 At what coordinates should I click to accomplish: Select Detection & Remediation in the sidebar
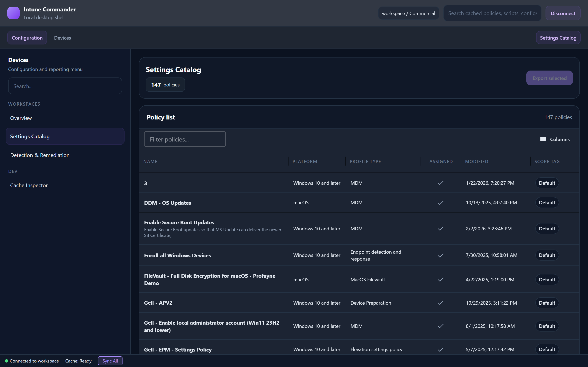pos(40,155)
